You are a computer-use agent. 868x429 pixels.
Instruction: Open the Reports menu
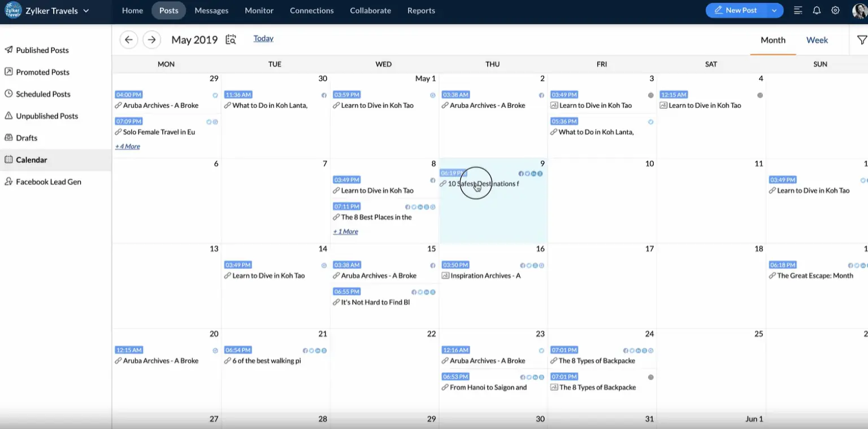421,11
